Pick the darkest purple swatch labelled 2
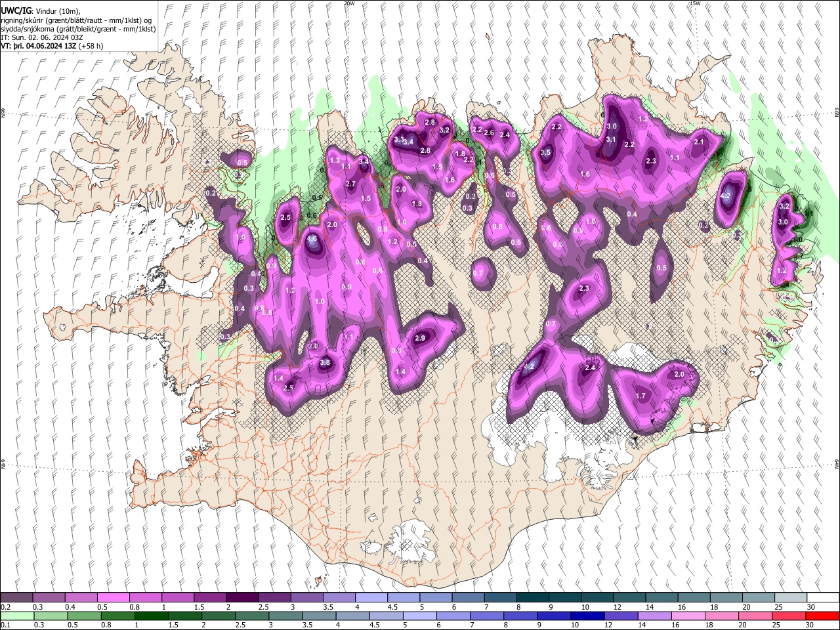This screenshot has width=840, height=630. coord(242,598)
